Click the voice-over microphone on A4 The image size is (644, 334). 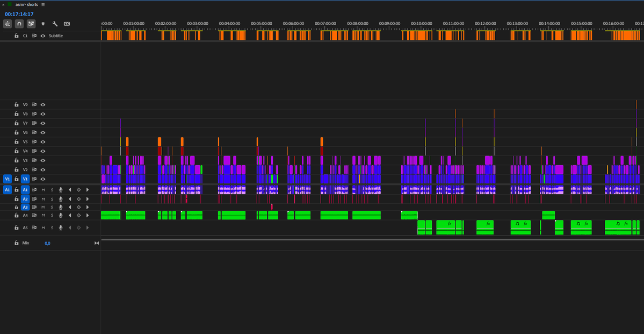click(61, 215)
